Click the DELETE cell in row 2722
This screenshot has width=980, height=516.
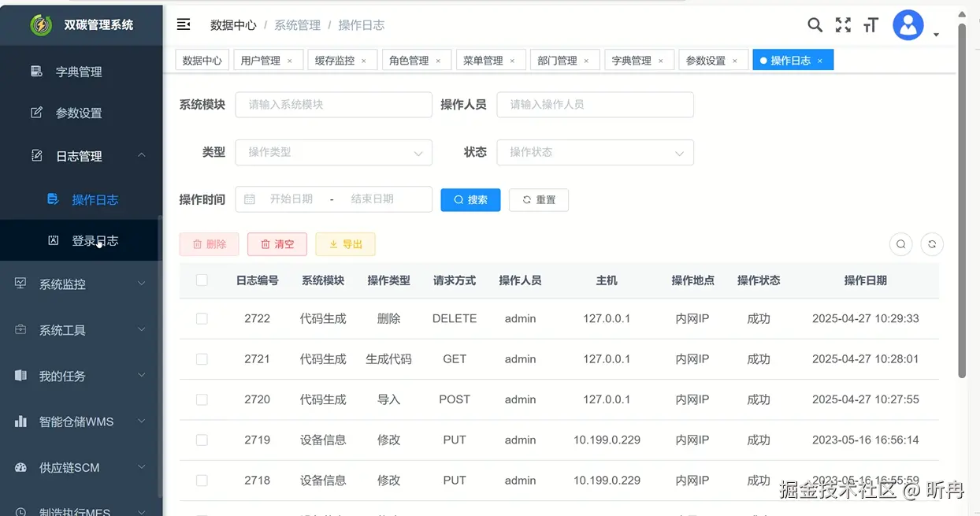455,318
